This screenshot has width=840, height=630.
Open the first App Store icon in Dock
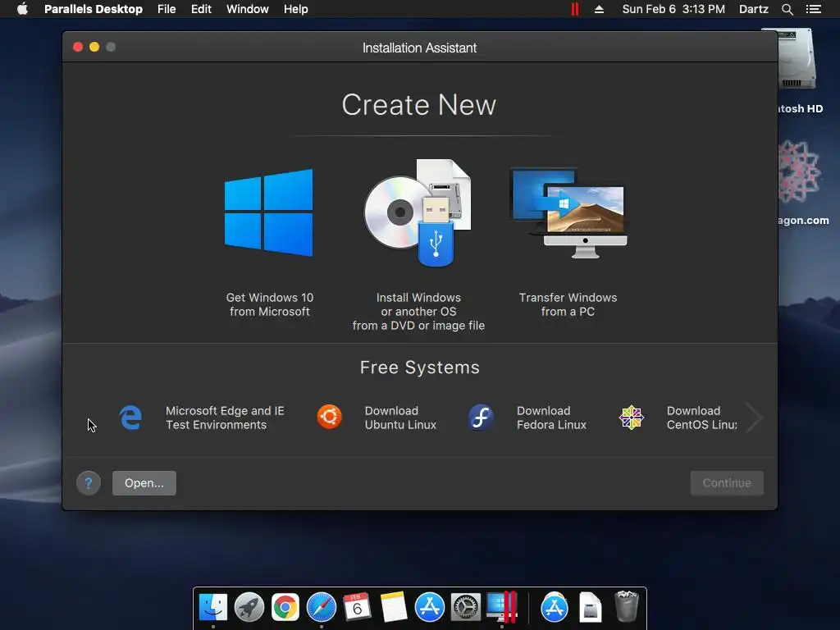pyautogui.click(x=430, y=608)
